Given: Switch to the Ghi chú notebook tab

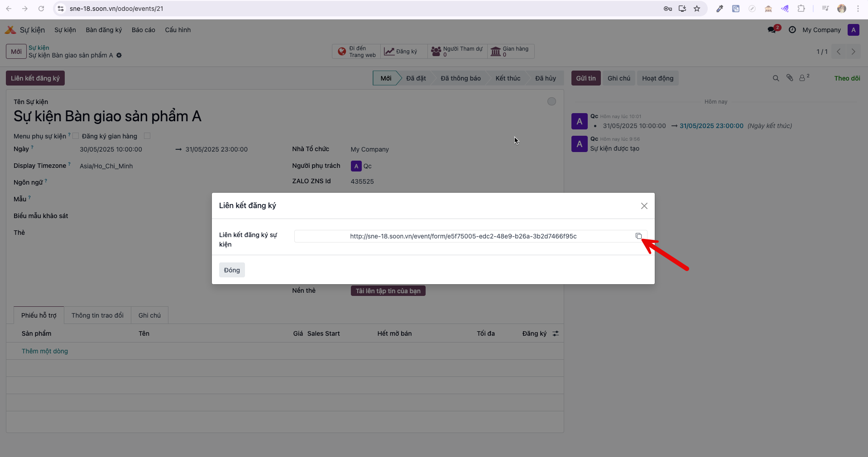Looking at the screenshot, I should point(149,315).
